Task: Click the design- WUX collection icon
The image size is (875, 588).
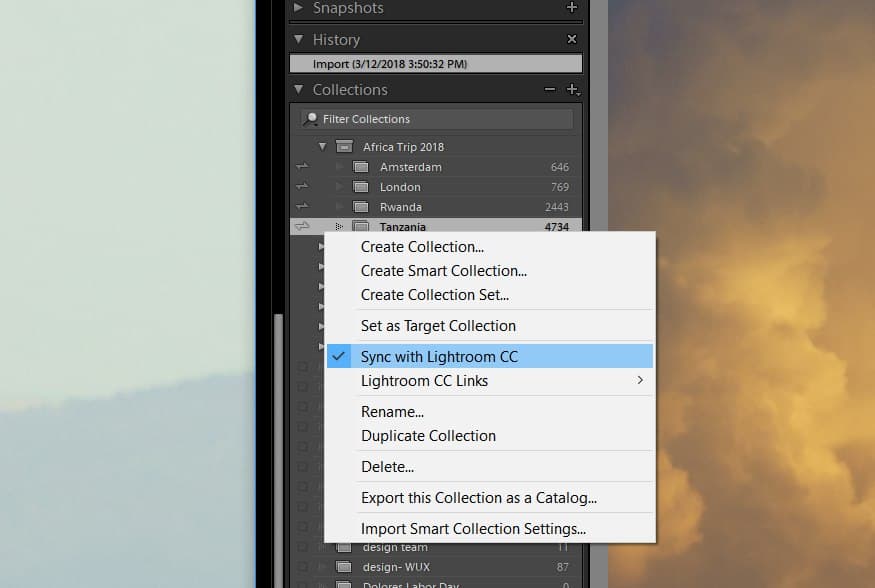Action: [x=344, y=567]
